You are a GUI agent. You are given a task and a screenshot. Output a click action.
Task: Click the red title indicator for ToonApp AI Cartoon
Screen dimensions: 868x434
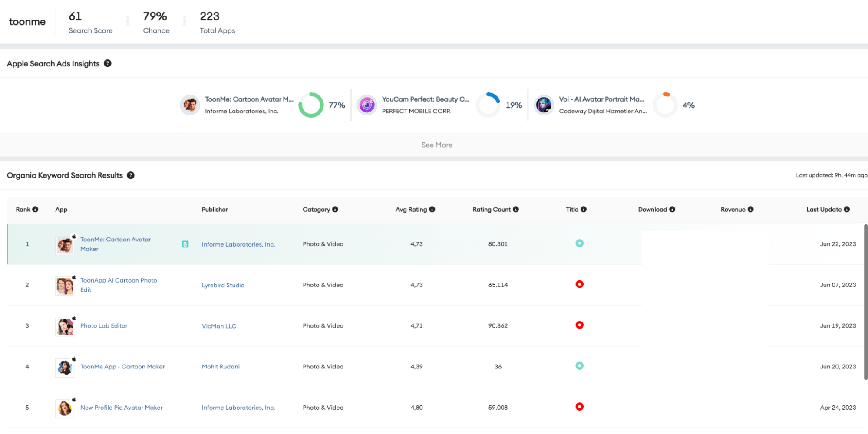click(x=579, y=284)
